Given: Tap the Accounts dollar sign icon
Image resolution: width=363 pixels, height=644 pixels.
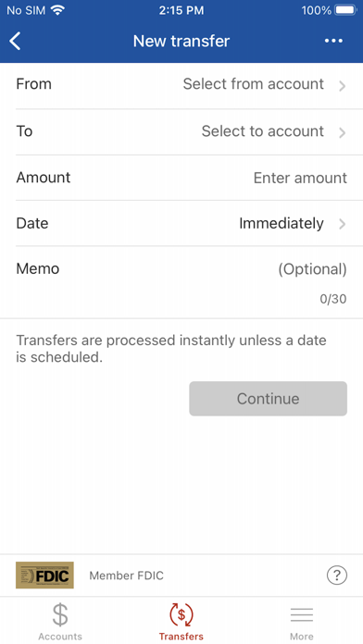Looking at the screenshot, I should click(60, 614).
